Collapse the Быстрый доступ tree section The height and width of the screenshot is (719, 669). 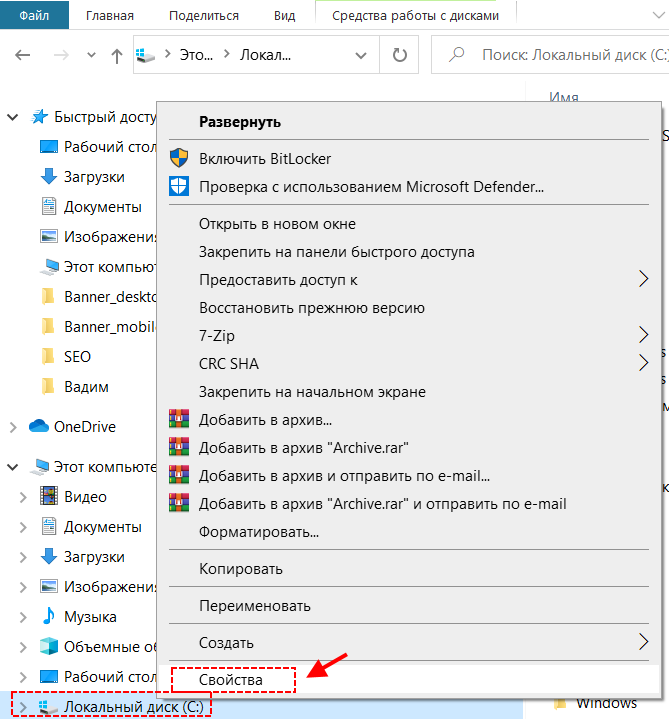point(13,117)
